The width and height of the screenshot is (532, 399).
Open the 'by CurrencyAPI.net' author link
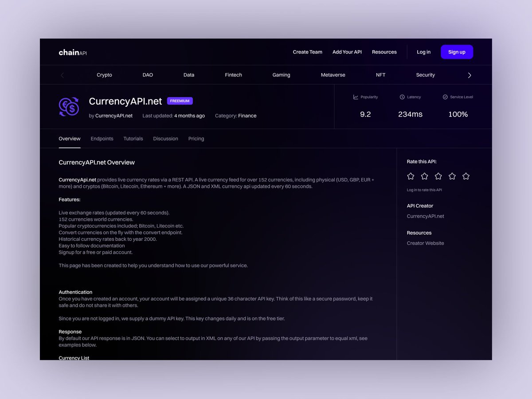pos(110,116)
